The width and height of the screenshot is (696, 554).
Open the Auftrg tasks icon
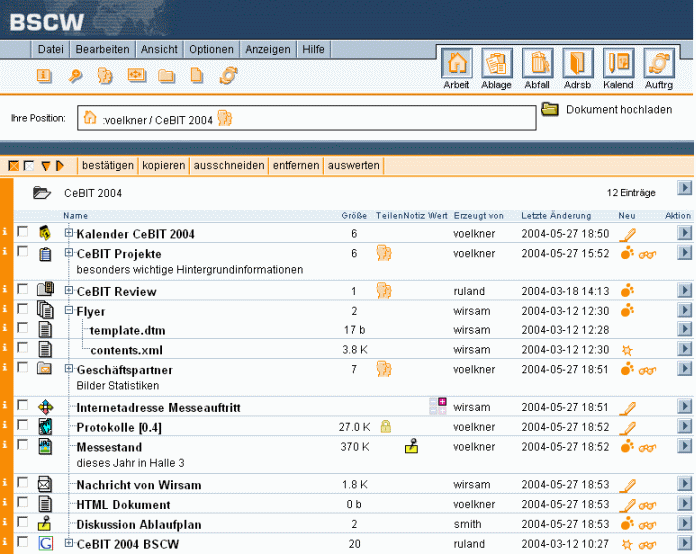tap(659, 64)
